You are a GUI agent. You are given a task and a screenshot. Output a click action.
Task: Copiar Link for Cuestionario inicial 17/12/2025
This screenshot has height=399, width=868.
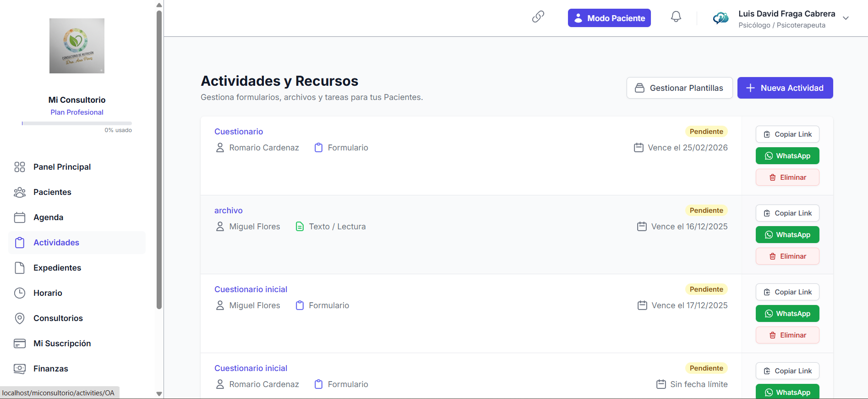click(787, 292)
